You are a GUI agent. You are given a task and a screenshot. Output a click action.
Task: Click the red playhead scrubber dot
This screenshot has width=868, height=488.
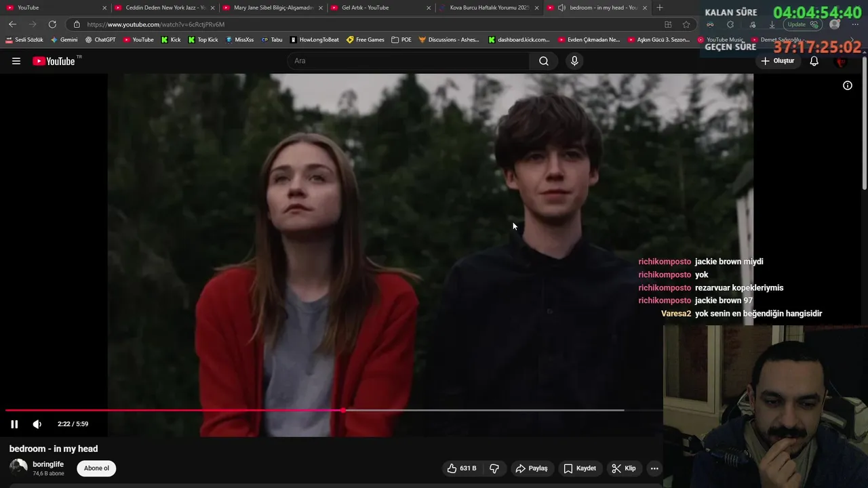pos(343,410)
